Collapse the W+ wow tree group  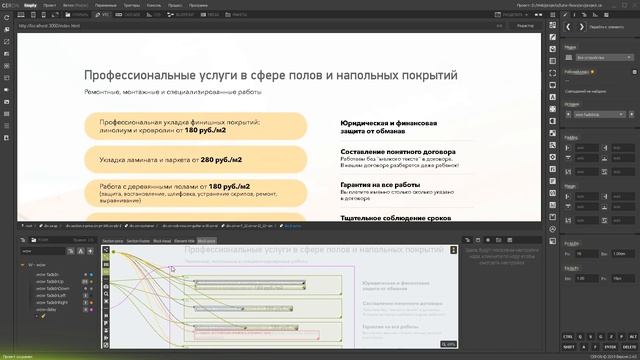pyautogui.click(x=22, y=265)
